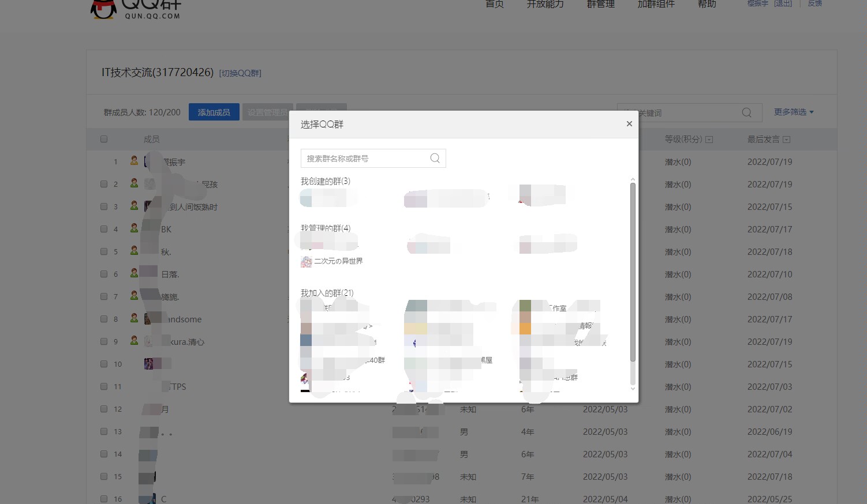Click the 添加成员 button
Screen dimensions: 867x504
point(214,111)
